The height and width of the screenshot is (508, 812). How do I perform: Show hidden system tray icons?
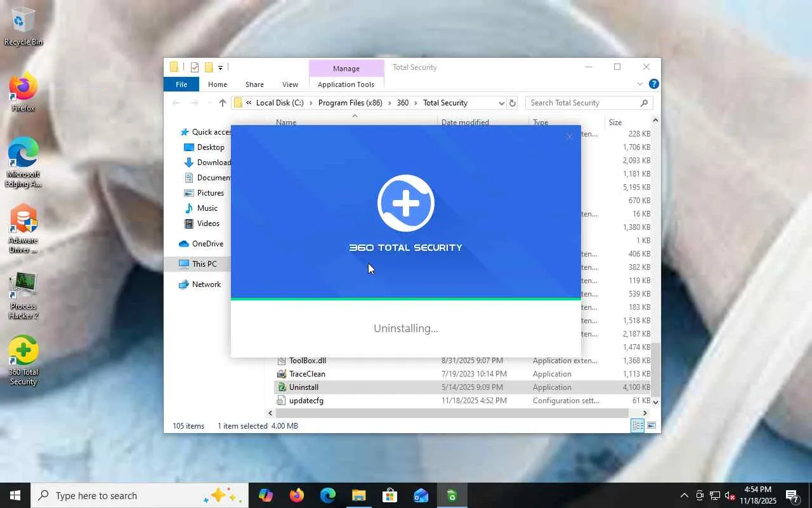coord(684,495)
